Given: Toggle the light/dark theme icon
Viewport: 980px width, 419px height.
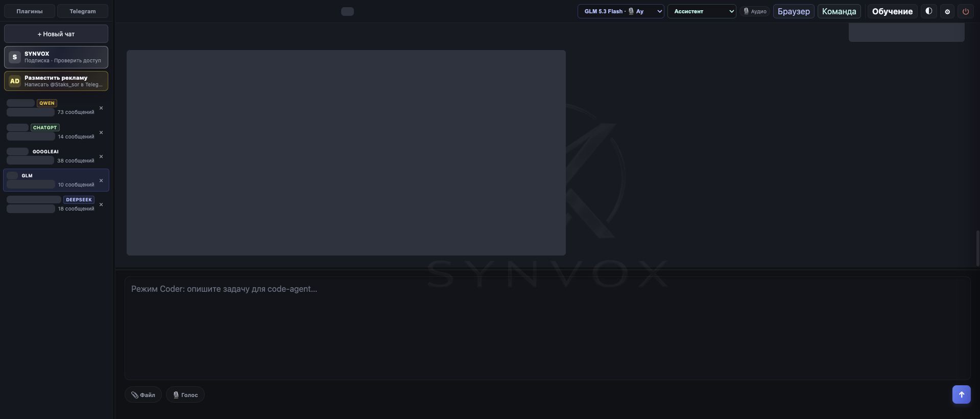Looking at the screenshot, I should [928, 11].
